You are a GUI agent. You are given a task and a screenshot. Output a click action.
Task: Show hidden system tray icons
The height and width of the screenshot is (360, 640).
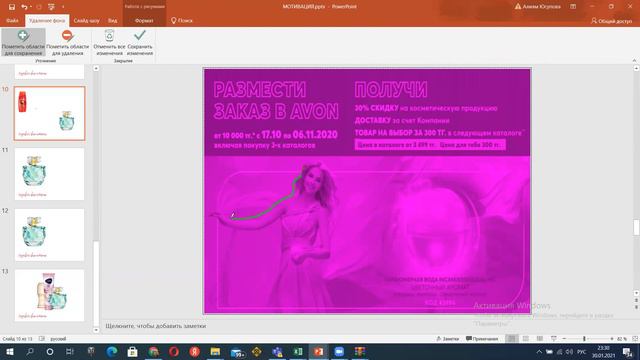point(539,351)
